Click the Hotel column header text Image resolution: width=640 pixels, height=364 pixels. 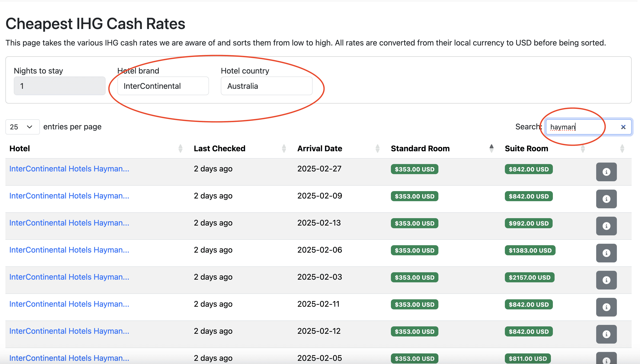(19, 149)
